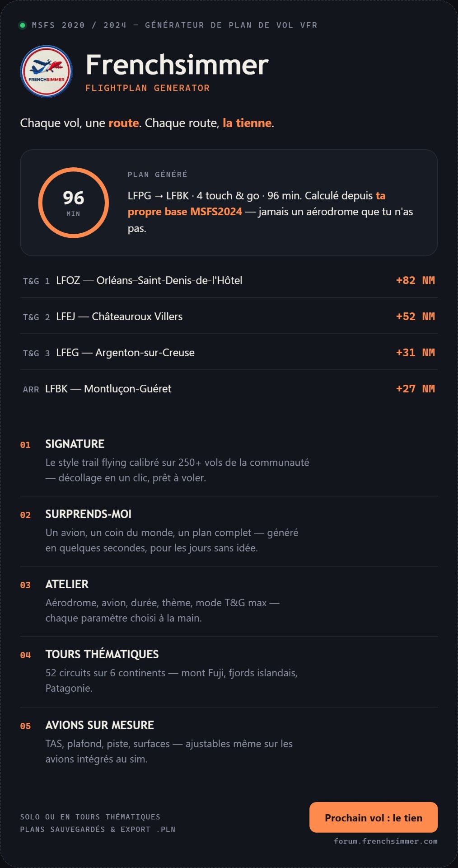Select the LFOZ Orléans touch & go row
The height and width of the screenshot is (868, 458).
pyautogui.click(x=229, y=280)
